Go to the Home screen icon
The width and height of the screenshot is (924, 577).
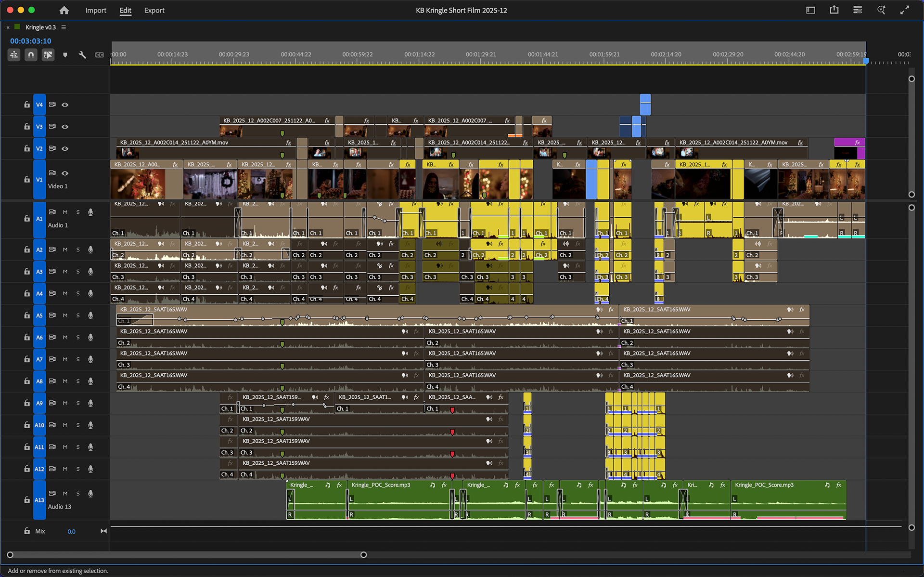[64, 10]
